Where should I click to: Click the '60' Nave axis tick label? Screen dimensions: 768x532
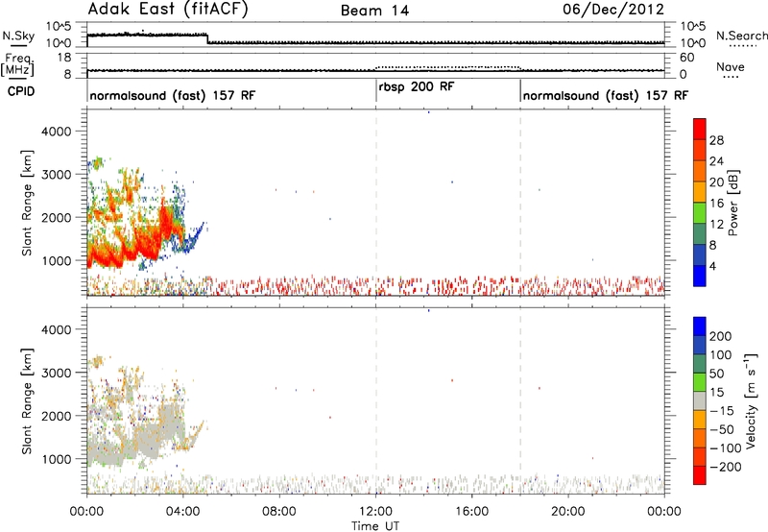[x=687, y=58]
